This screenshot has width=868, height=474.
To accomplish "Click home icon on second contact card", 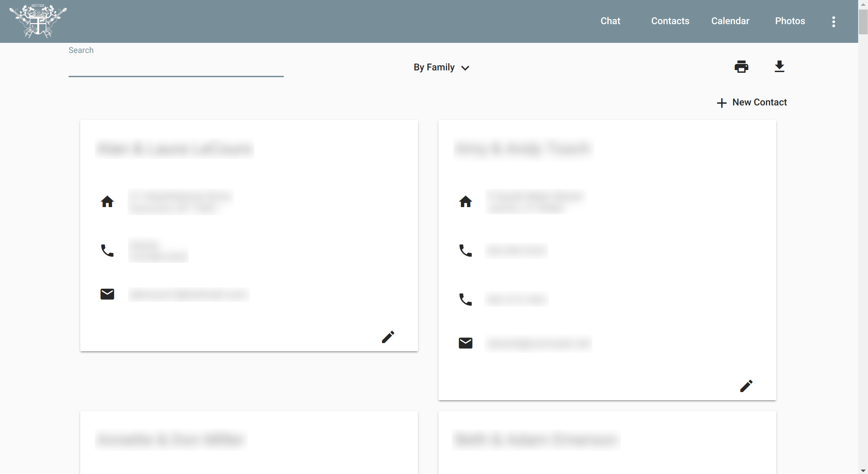I will tap(466, 202).
